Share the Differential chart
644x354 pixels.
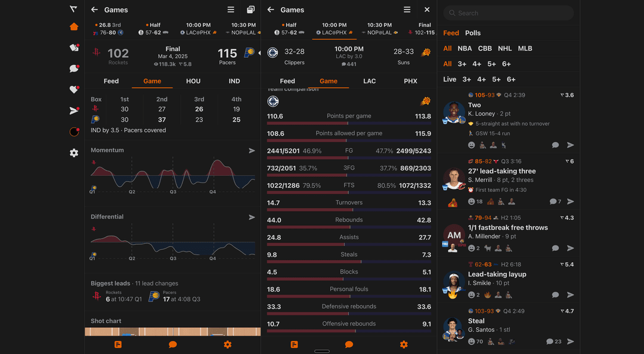tap(252, 218)
